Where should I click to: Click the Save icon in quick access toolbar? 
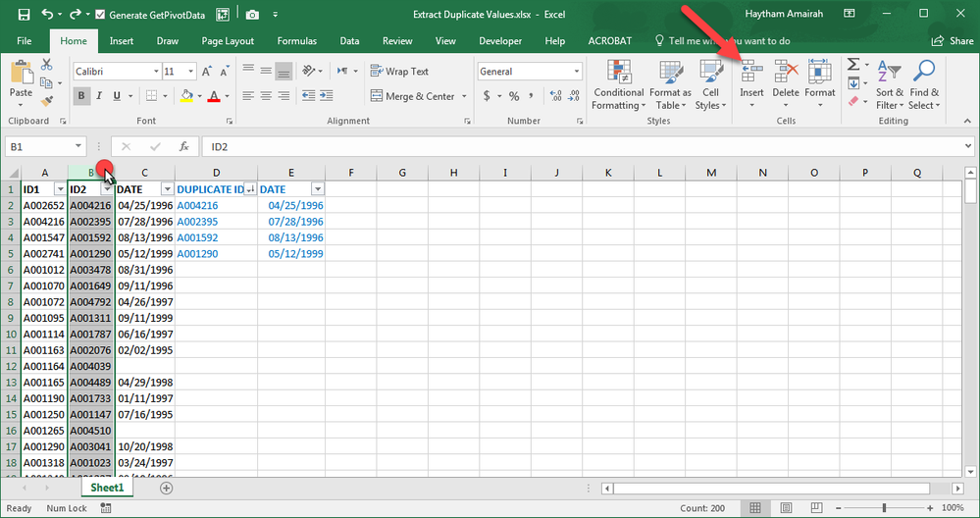24,15
